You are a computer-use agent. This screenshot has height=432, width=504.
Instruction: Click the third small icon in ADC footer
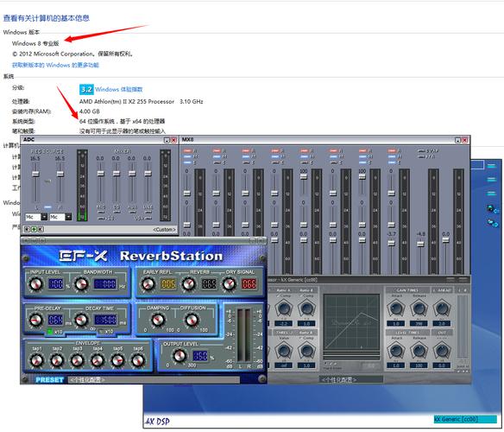click(x=41, y=230)
